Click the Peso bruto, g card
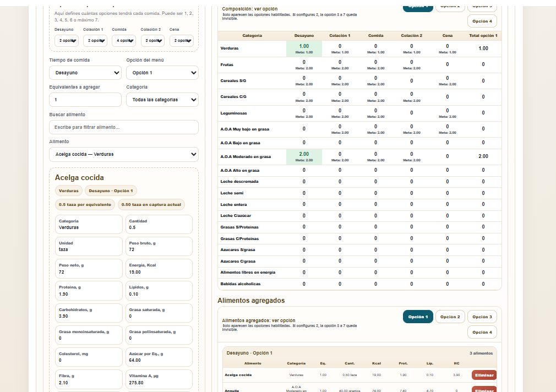Viewport: 556px width, 392px height. (159, 246)
